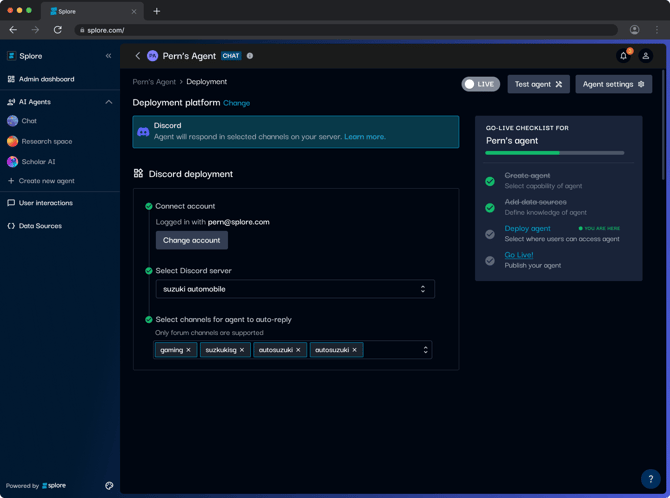The image size is (670, 498).
Task: Open the Scholar AI agent
Action: pyautogui.click(x=31, y=162)
